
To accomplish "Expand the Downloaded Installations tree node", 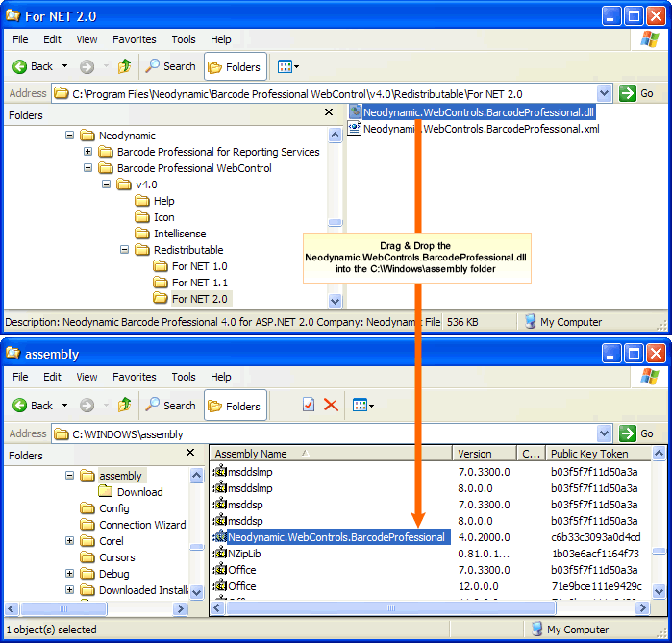I will click(x=69, y=589).
